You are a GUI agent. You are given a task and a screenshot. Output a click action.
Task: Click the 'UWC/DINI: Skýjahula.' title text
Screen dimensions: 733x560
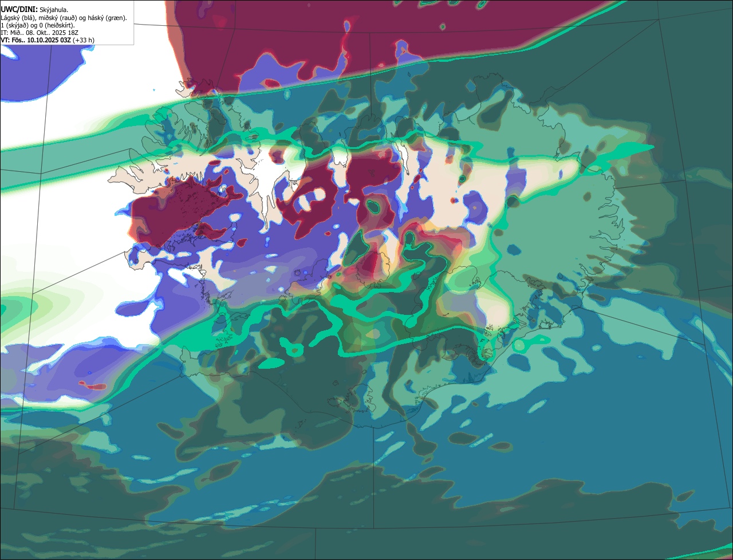tap(34, 10)
